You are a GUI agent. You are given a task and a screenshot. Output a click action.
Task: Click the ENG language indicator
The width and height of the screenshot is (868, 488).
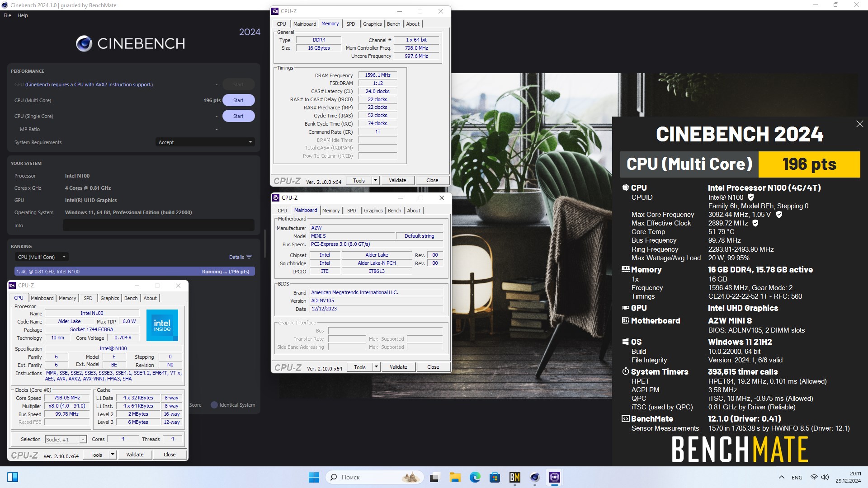click(797, 477)
